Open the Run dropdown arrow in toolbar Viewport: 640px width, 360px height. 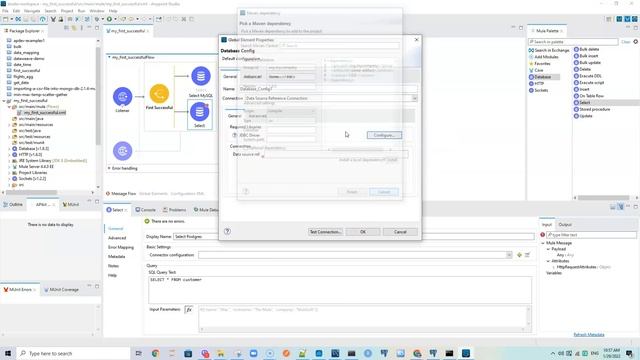(115, 19)
